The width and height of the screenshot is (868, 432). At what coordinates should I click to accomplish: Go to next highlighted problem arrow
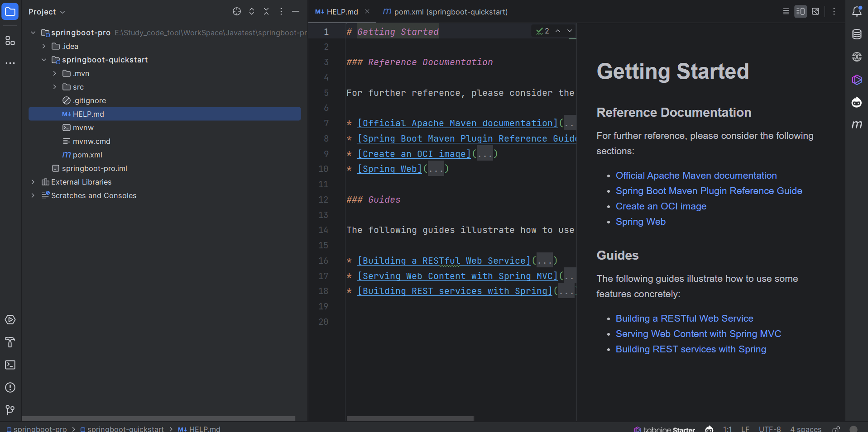(570, 31)
